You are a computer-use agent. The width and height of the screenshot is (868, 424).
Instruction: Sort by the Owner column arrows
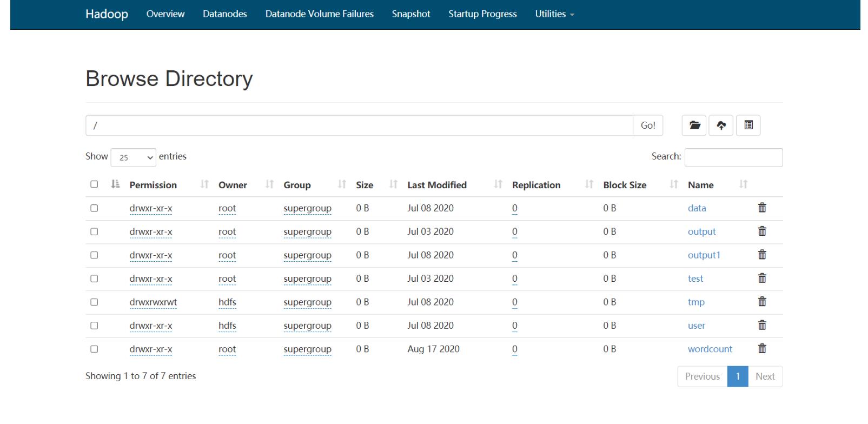tap(269, 184)
